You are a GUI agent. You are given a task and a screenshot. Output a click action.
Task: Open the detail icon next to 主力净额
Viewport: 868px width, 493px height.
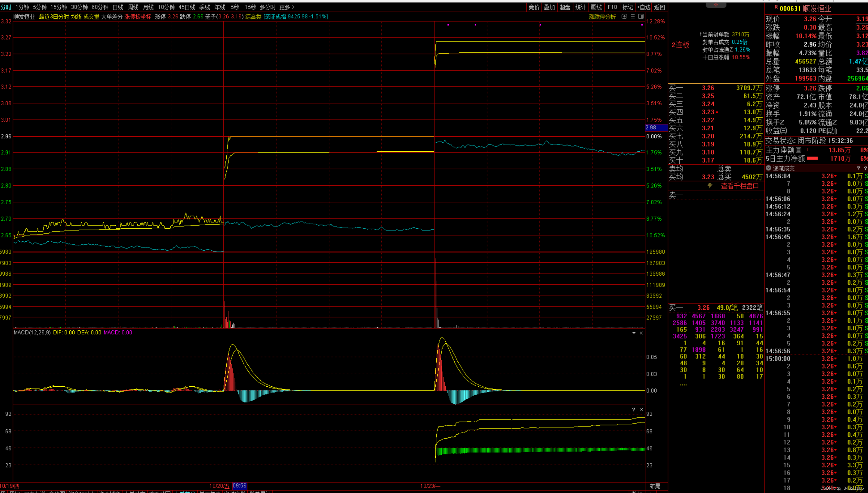798,150
